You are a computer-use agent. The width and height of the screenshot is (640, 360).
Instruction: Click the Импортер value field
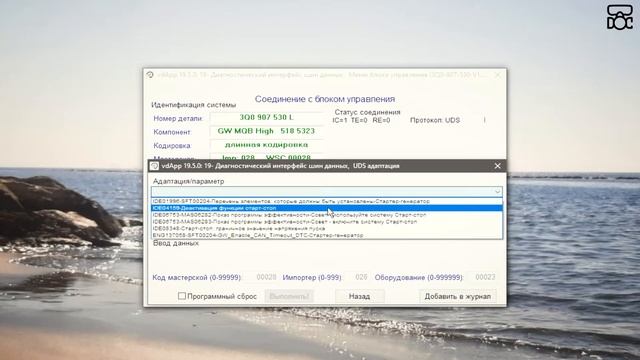tap(357, 277)
